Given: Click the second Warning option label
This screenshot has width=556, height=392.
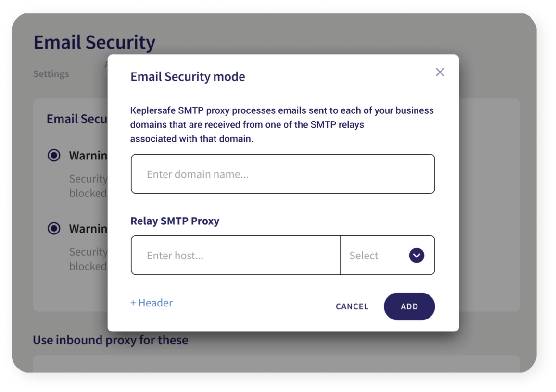Looking at the screenshot, I should click(88, 229).
